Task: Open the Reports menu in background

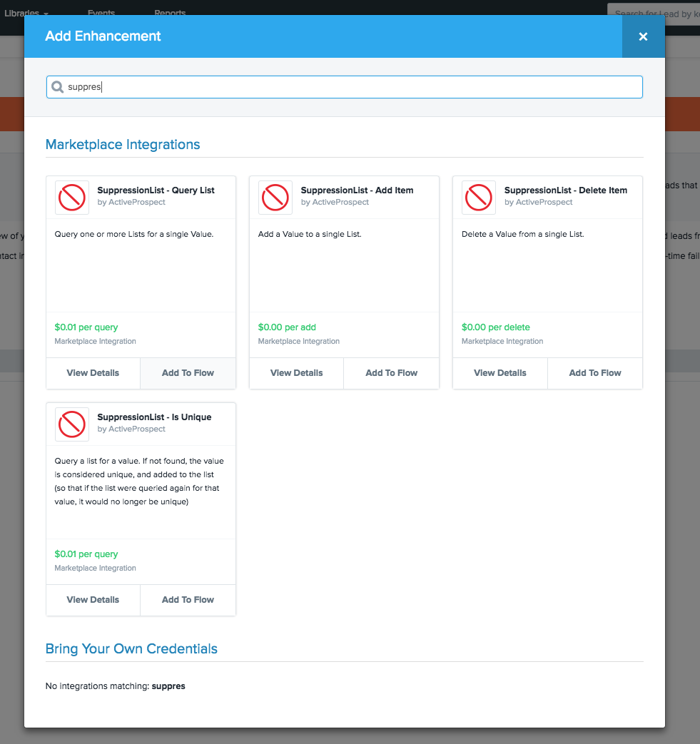Action: click(x=170, y=13)
